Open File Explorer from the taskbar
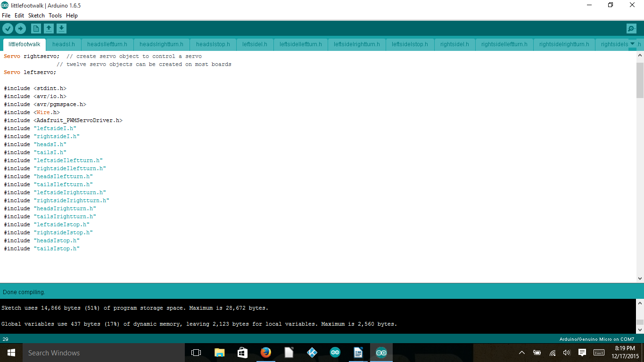The width and height of the screenshot is (644, 362). (219, 353)
